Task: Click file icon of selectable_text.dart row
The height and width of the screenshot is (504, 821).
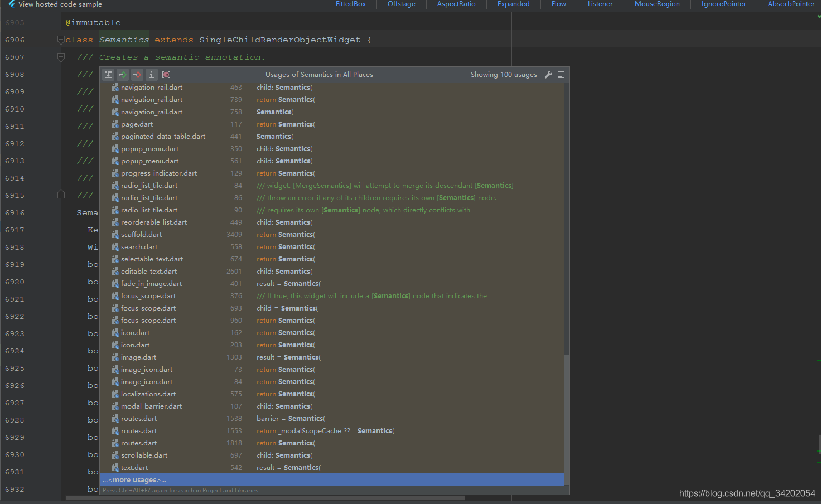Action: (x=115, y=259)
